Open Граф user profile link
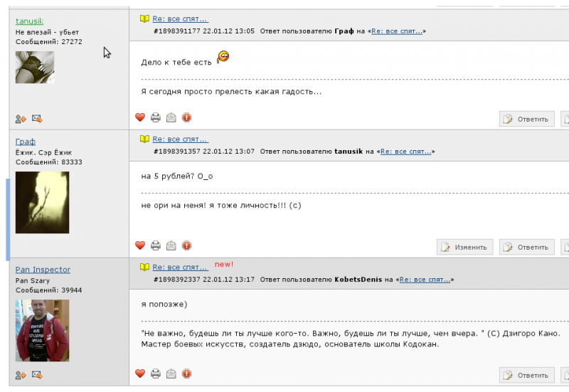Image resolution: width=569 pixels, height=392 pixels. [26, 141]
